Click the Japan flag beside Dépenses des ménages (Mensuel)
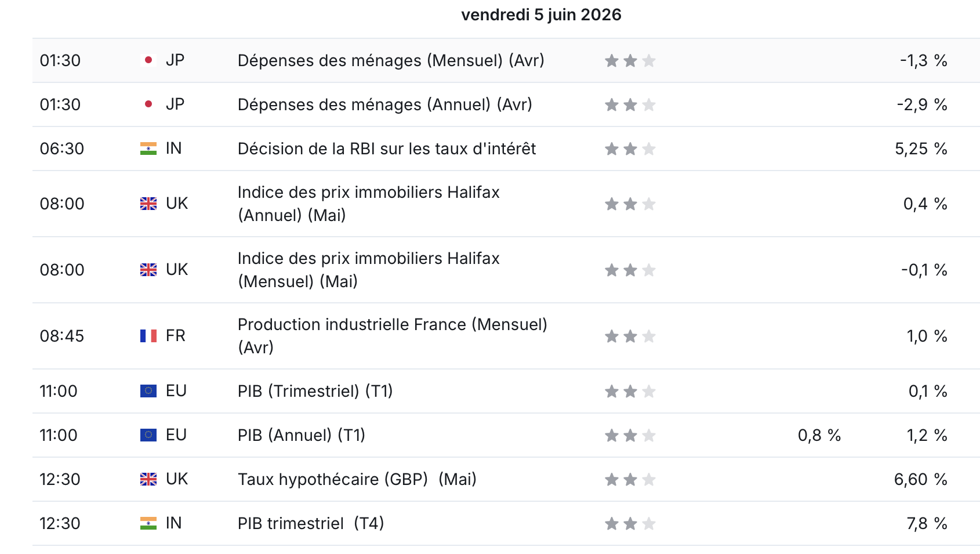 click(148, 60)
